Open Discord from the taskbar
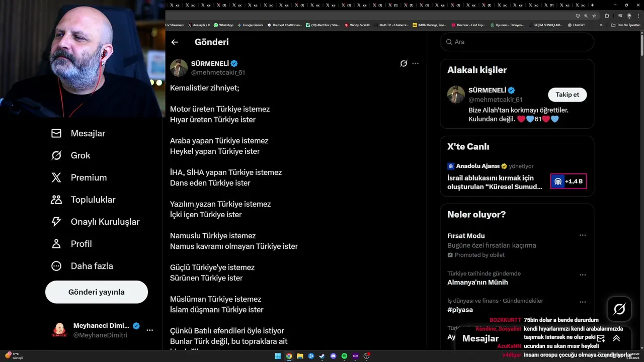This screenshot has width=644, height=362. click(333, 356)
